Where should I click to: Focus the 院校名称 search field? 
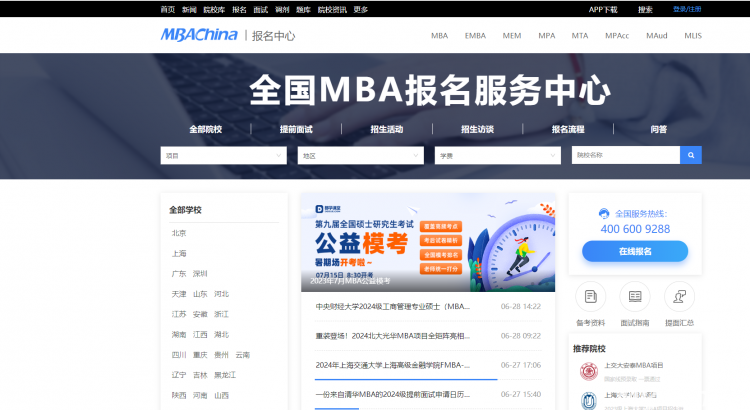626,155
